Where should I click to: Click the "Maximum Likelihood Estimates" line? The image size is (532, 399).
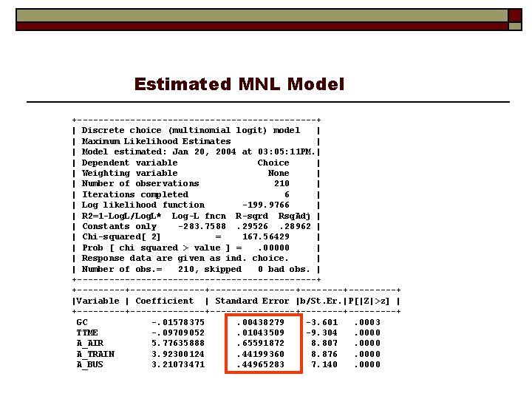156,141
